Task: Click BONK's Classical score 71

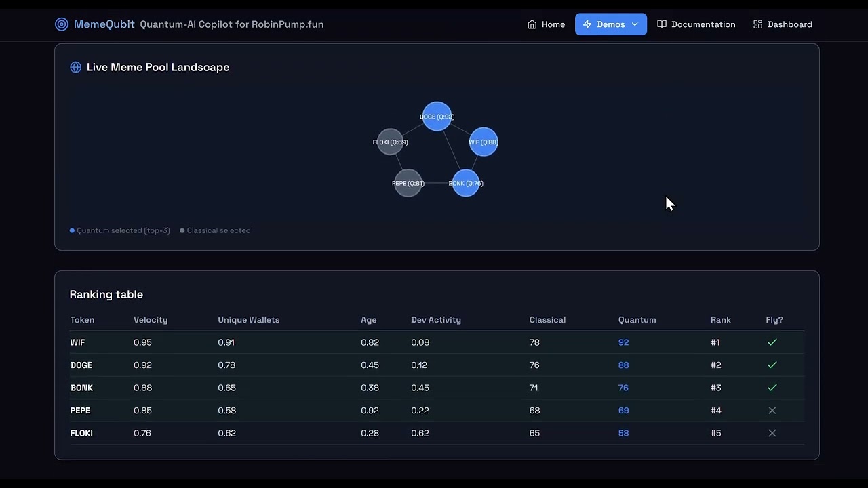Action: pos(534,388)
